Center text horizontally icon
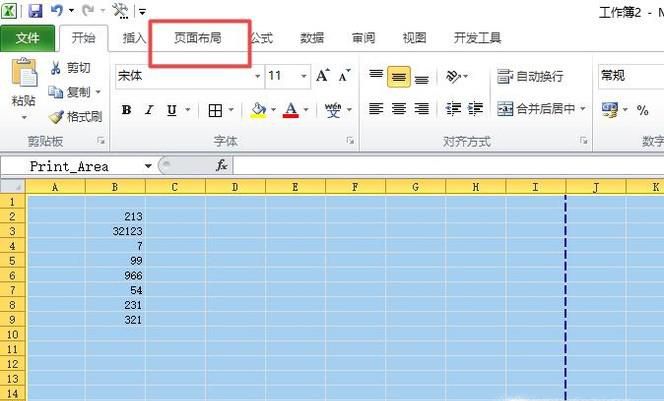 pyautogui.click(x=398, y=109)
